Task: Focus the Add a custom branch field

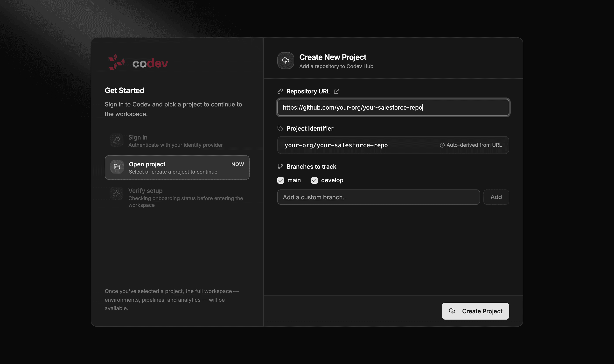Action: [x=378, y=197]
